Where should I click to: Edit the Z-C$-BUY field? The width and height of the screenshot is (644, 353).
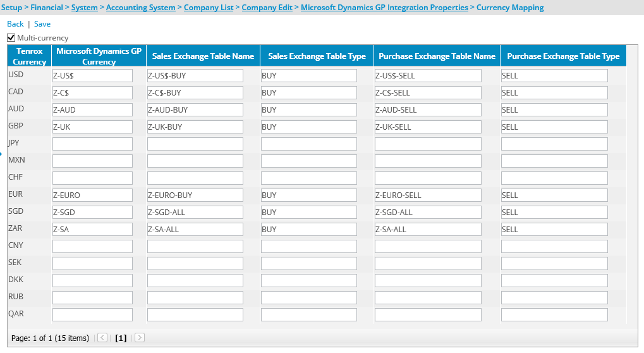[x=195, y=93]
